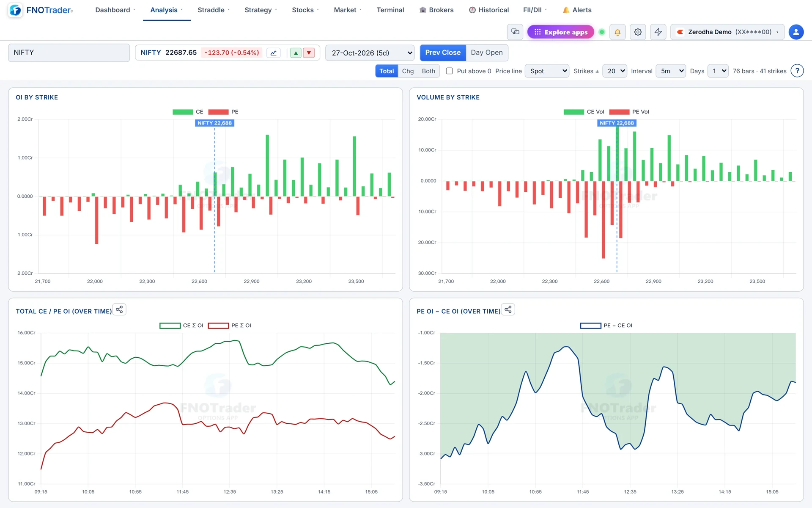Go to the Brokers page
812x508 pixels.
click(436, 10)
